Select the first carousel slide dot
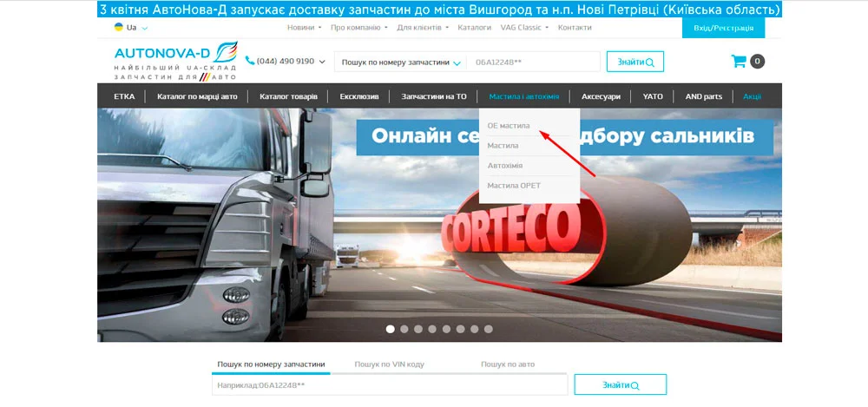The image size is (868, 407). click(x=391, y=329)
